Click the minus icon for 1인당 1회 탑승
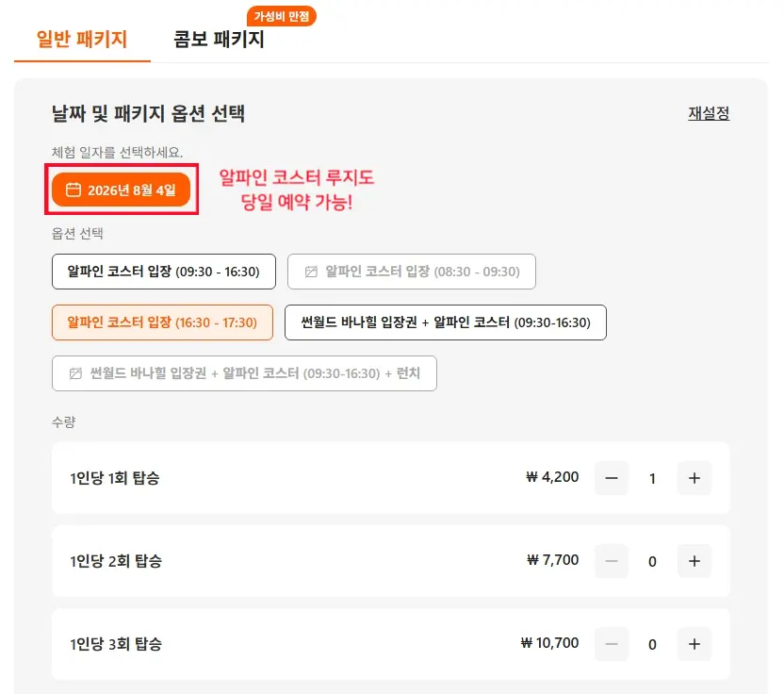Image resolution: width=784 pixels, height=694 pixels. pos(611,478)
